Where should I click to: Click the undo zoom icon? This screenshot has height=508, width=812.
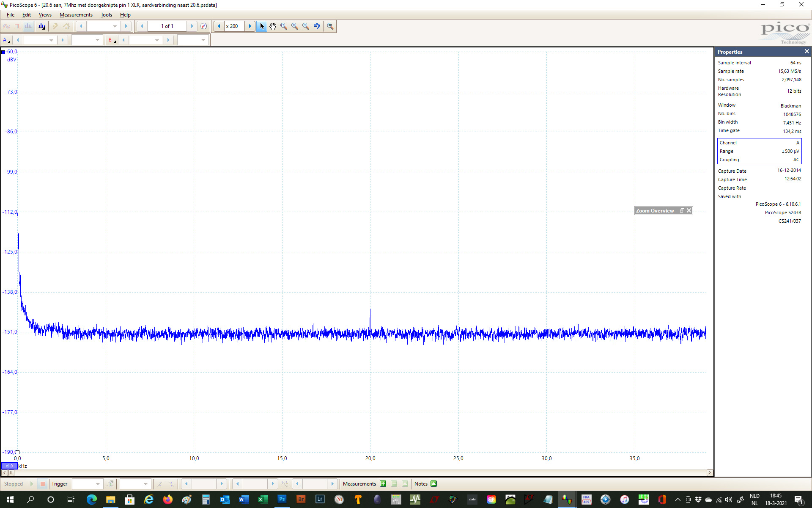(317, 26)
